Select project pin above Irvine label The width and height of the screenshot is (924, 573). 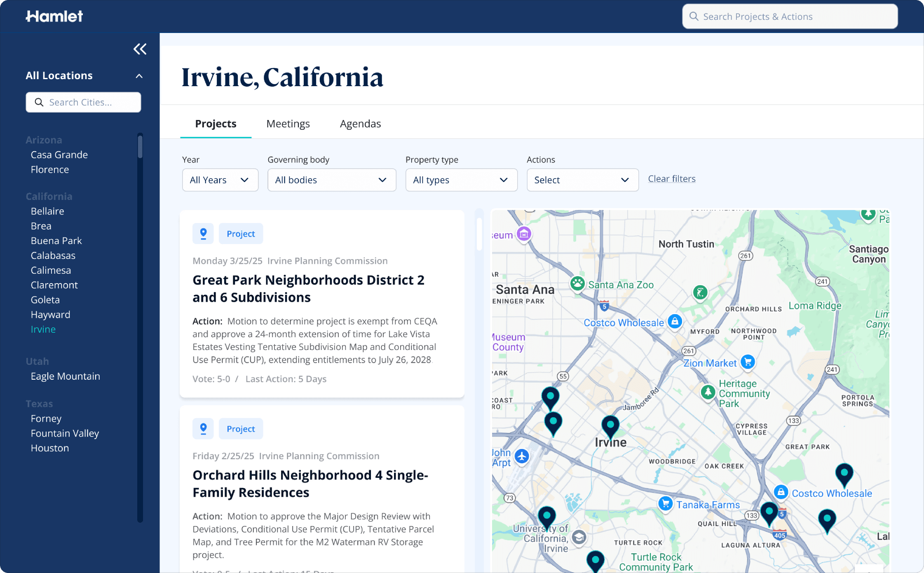[x=610, y=425]
